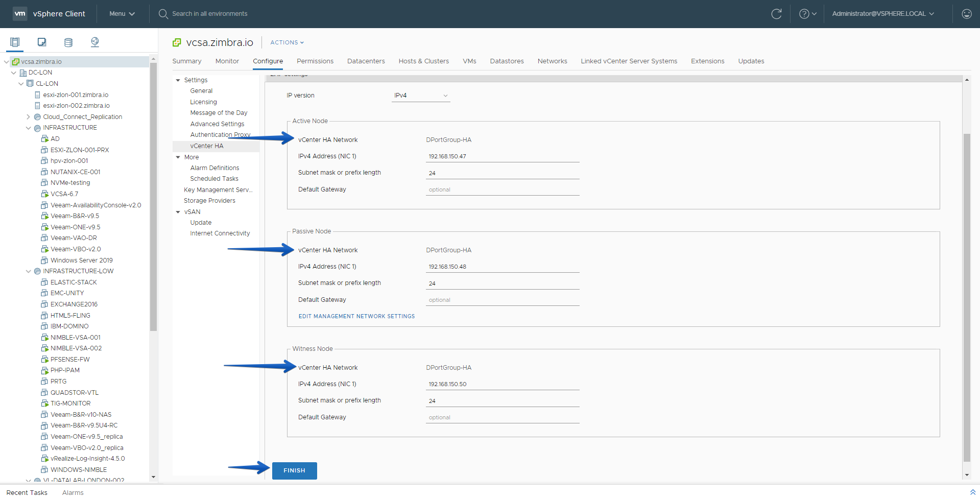
Task: Open the Hosts and Clusters inventory view icon
Action: pyautogui.click(x=15, y=42)
